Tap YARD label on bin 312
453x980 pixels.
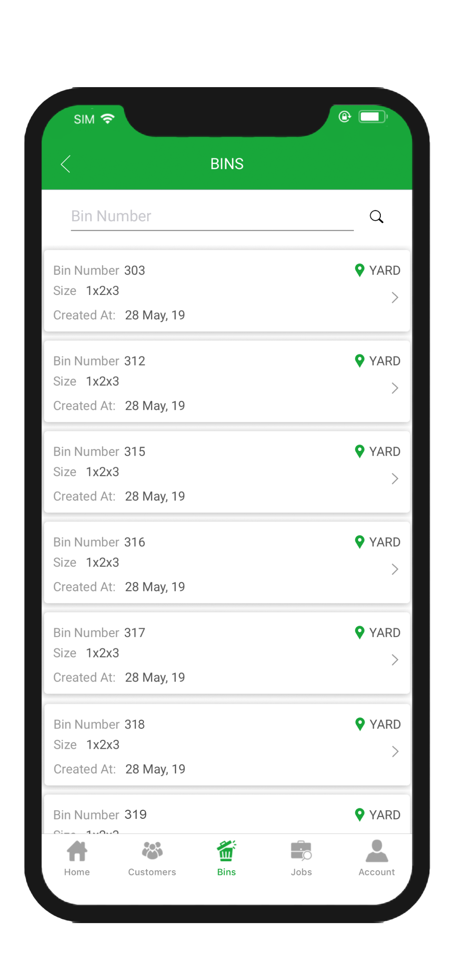384,361
